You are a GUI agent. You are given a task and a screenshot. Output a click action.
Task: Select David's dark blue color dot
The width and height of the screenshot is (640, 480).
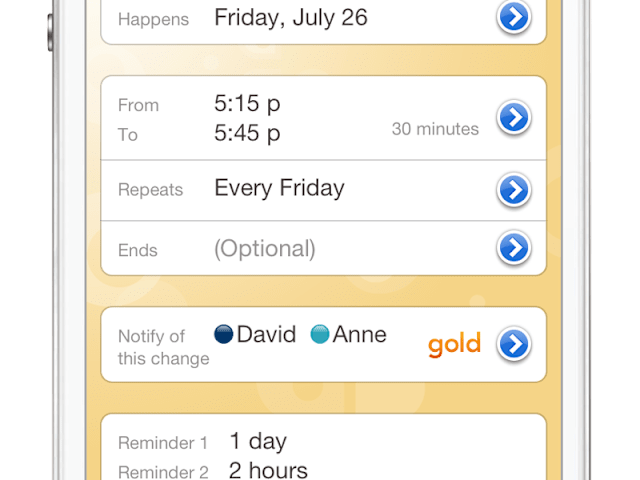(x=224, y=334)
